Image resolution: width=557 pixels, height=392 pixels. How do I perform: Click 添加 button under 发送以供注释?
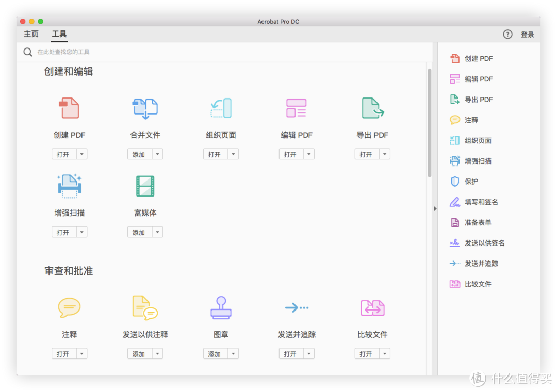(x=140, y=354)
